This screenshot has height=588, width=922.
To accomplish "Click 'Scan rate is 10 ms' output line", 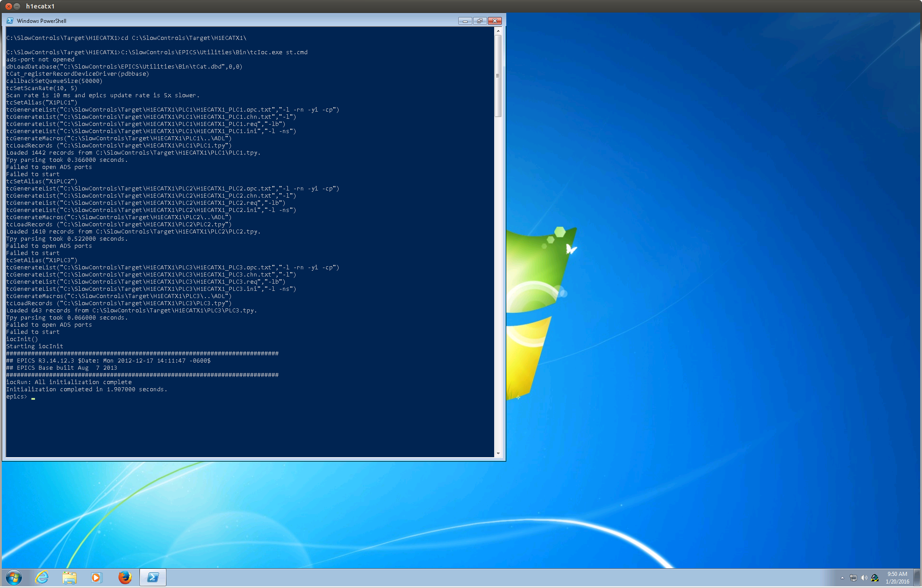I will pyautogui.click(x=103, y=95).
